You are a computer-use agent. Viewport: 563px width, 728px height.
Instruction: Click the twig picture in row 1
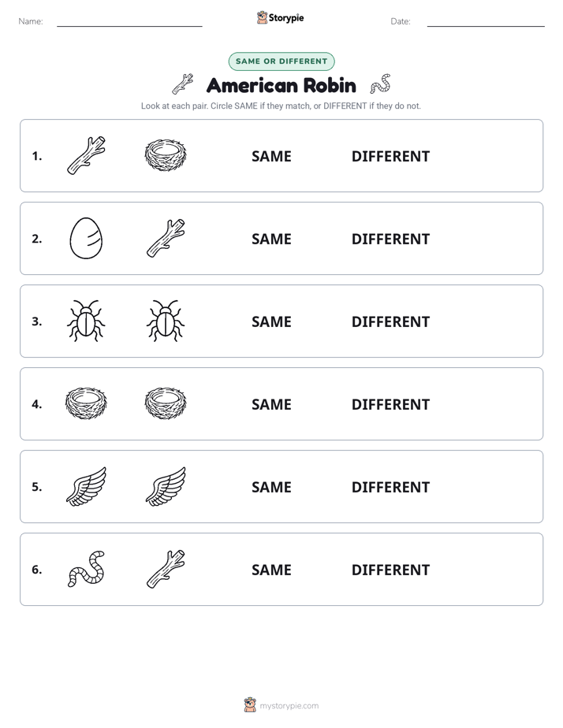tap(87, 155)
